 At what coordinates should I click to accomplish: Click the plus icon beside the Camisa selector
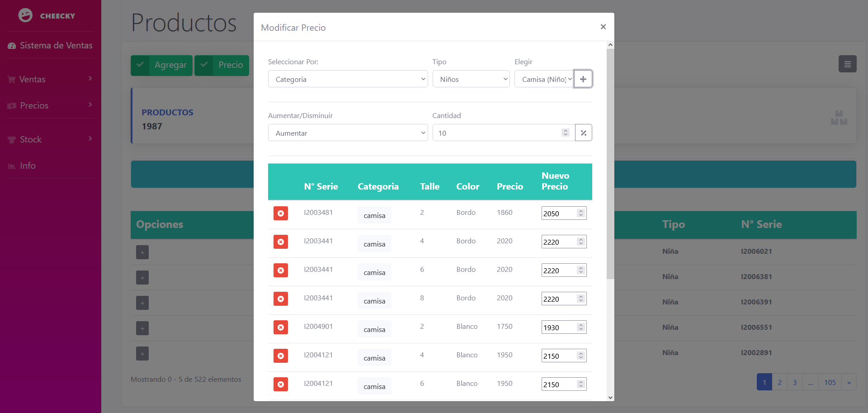point(583,79)
